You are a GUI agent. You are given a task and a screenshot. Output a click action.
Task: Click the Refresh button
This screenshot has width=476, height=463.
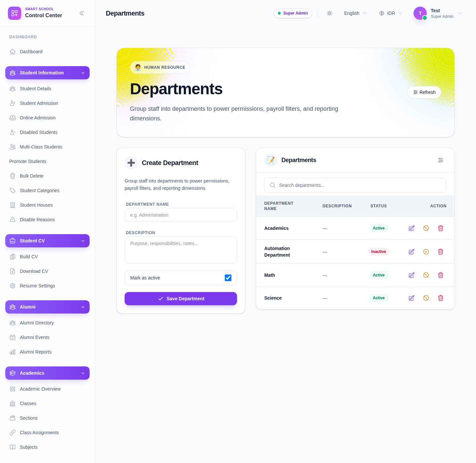424,92
